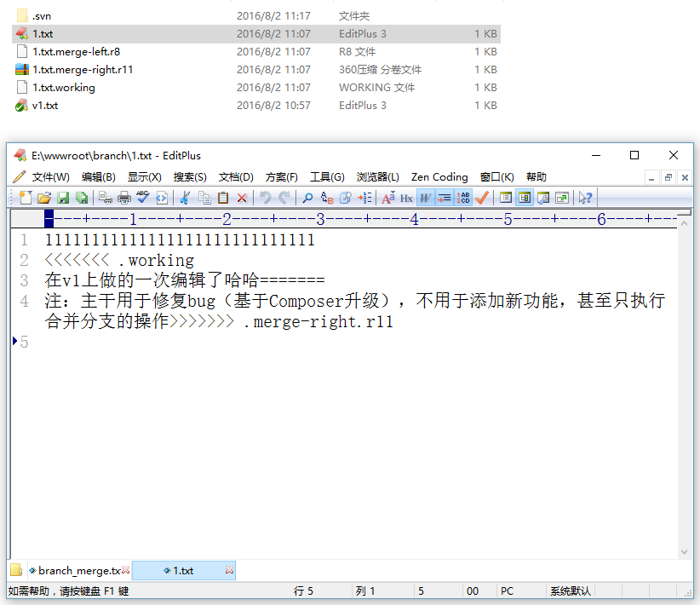Click the Save All icon
Screen dimensions: 700x605
click(82, 198)
